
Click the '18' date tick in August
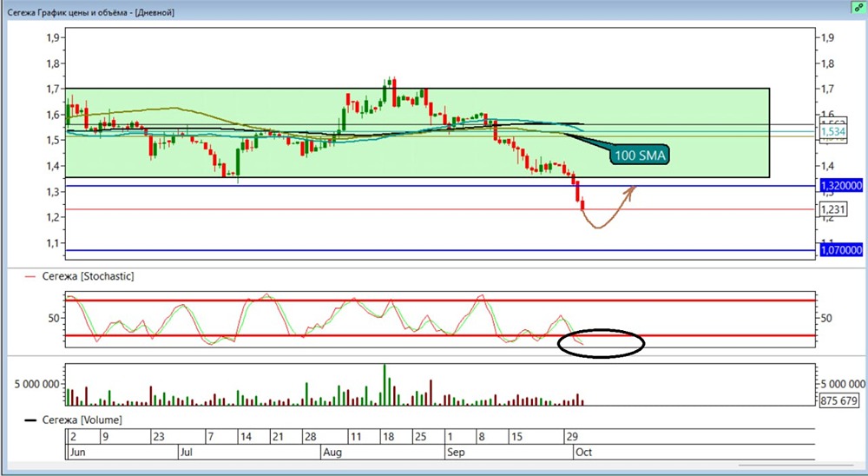coord(389,437)
